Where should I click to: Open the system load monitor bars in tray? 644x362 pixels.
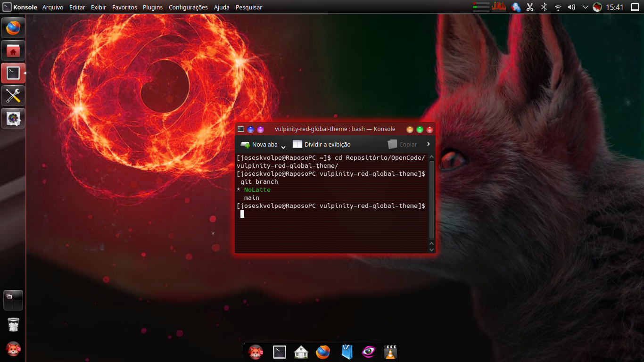click(x=481, y=7)
